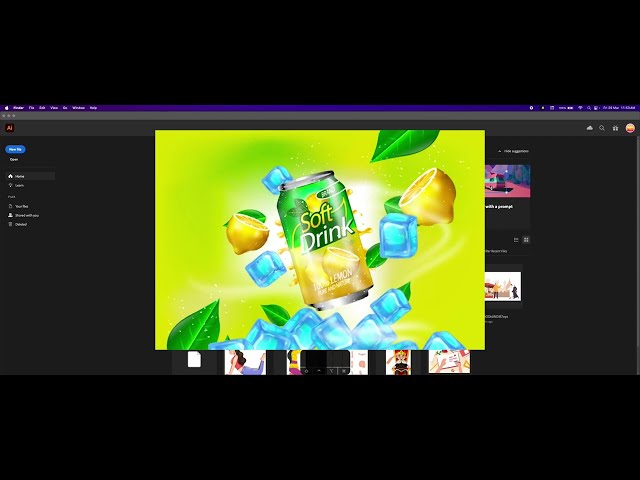Open the Apple menu
This screenshot has height=480, width=640.
(x=6, y=108)
